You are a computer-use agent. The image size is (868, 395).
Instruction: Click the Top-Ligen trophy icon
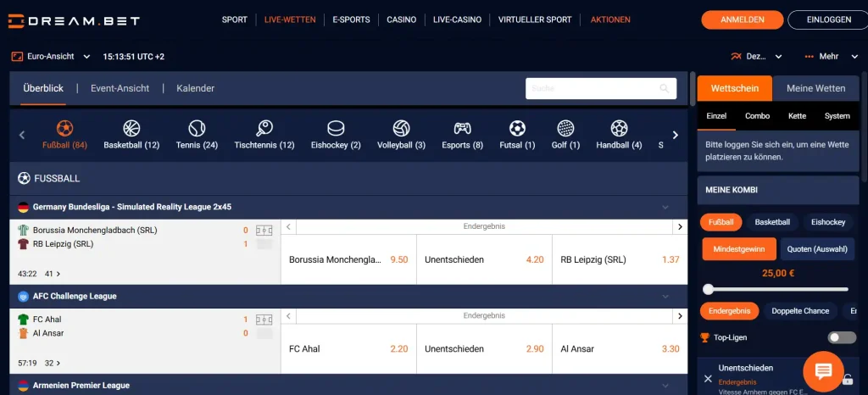(704, 337)
